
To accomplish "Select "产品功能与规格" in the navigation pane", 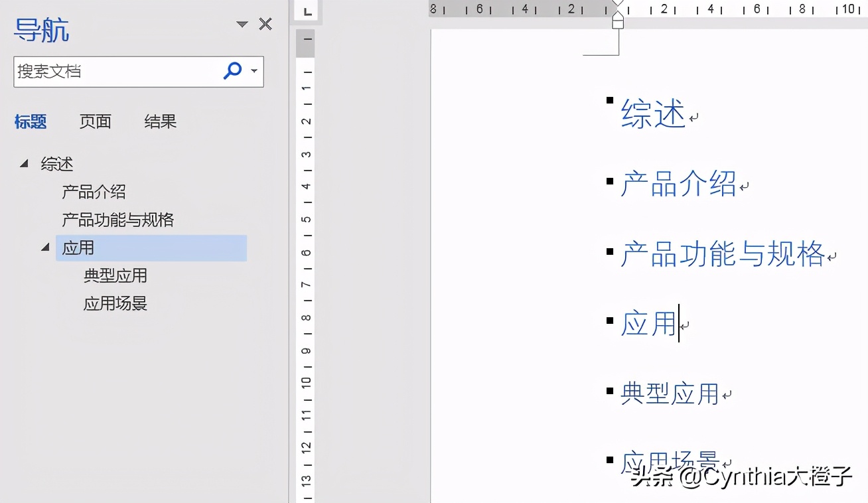I will tap(117, 219).
